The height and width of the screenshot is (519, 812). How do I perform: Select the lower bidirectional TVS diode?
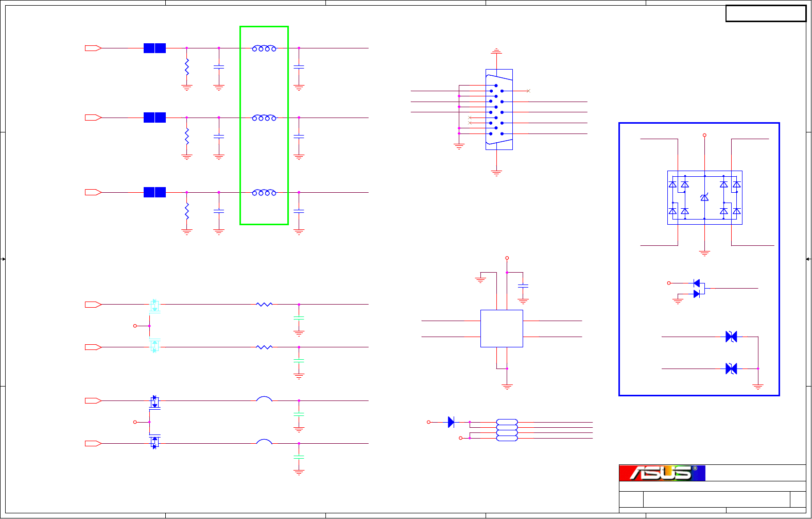tap(731, 369)
